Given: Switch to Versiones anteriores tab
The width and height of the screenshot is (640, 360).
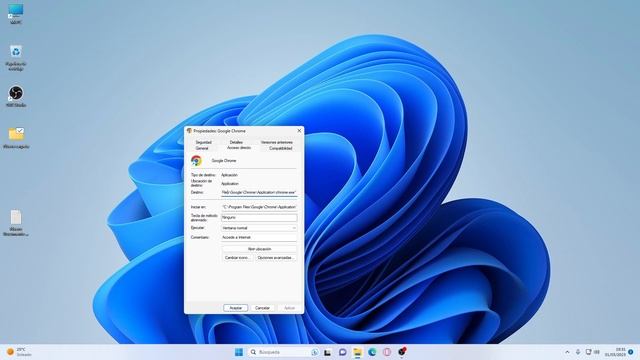Looking at the screenshot, I should click(x=277, y=142).
